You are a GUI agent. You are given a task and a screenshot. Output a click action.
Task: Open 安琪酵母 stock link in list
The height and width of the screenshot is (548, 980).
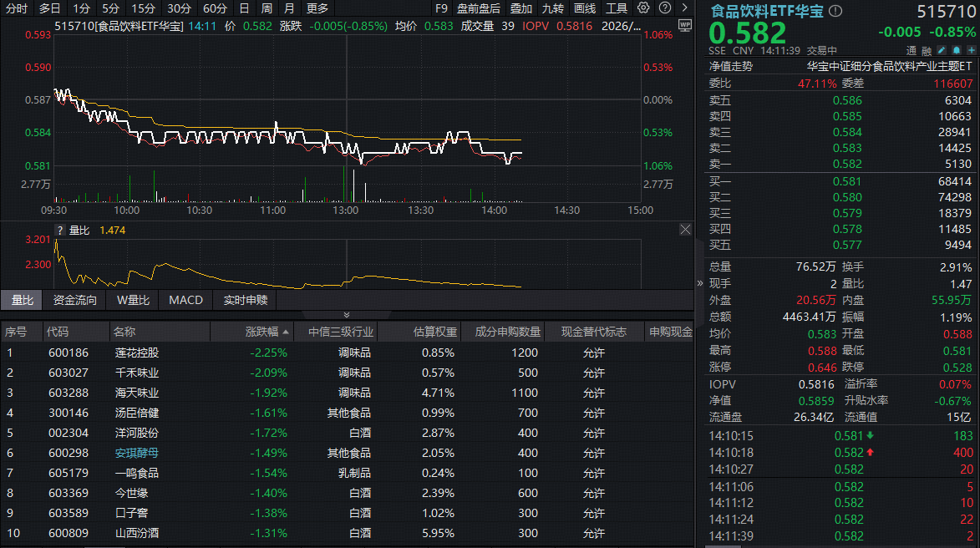(x=136, y=453)
